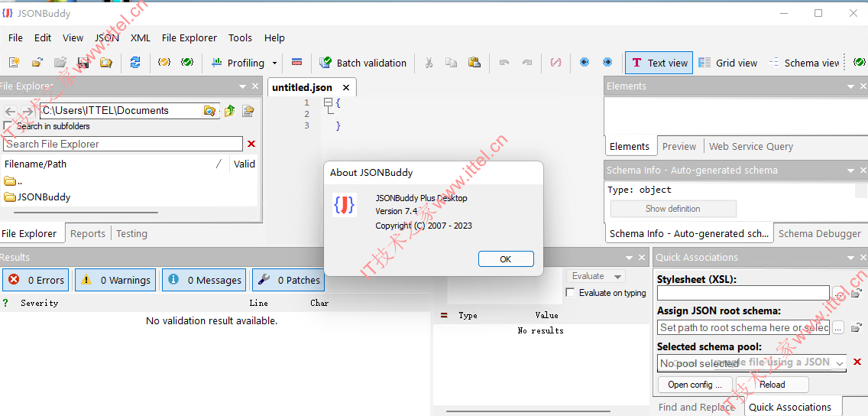
Task: Collapse the JSON object on line 1
Action: pyautogui.click(x=327, y=102)
